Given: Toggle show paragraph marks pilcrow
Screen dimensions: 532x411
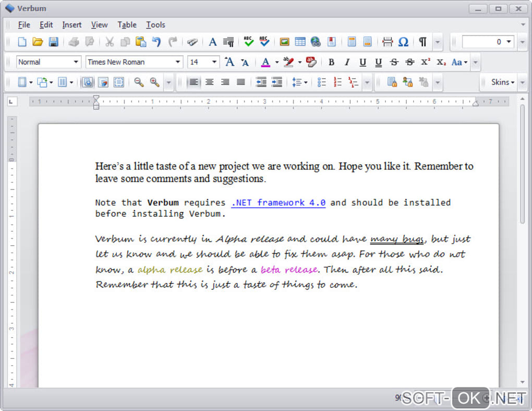Looking at the screenshot, I should (423, 42).
